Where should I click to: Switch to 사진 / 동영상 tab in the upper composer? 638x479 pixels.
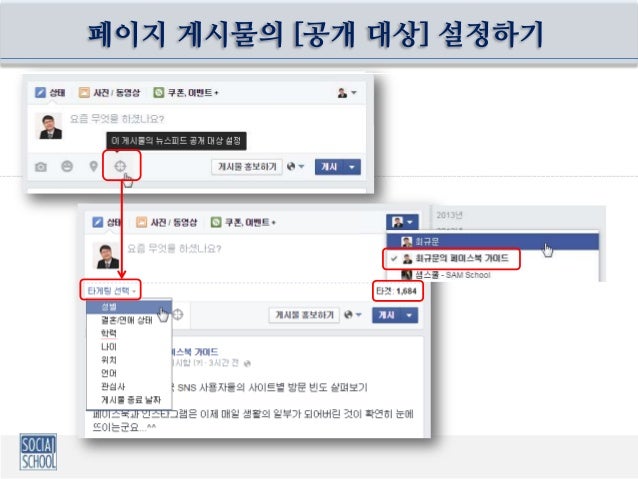[109, 93]
